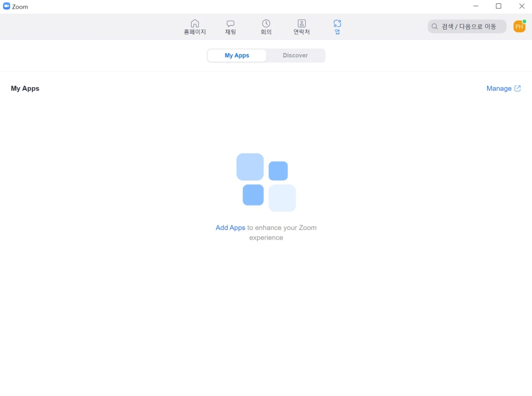Open the 연락처 (Contacts) icon

tap(301, 26)
